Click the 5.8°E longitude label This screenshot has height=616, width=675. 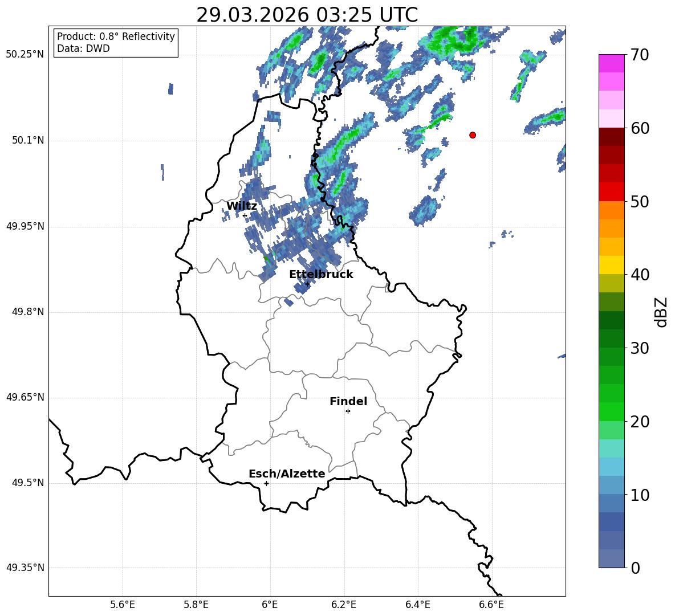click(x=196, y=605)
